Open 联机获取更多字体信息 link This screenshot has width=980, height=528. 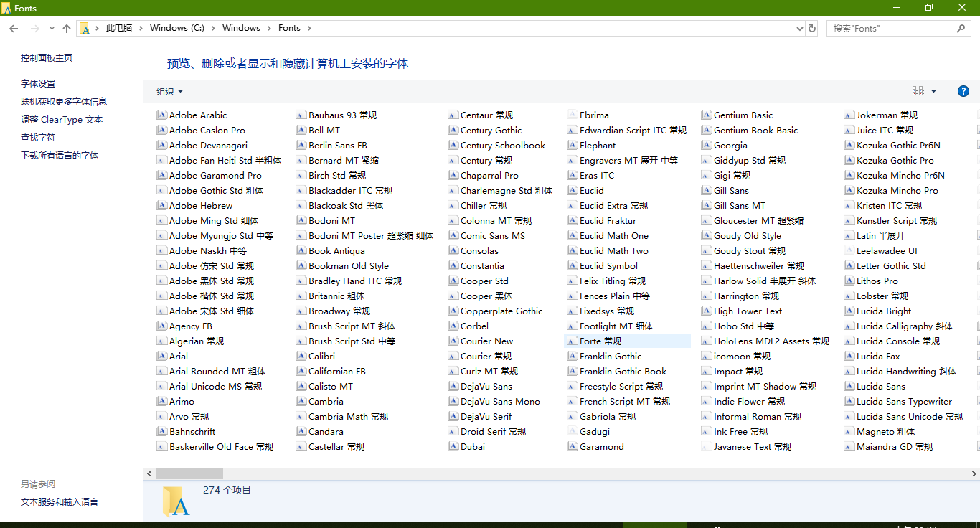[x=64, y=101]
